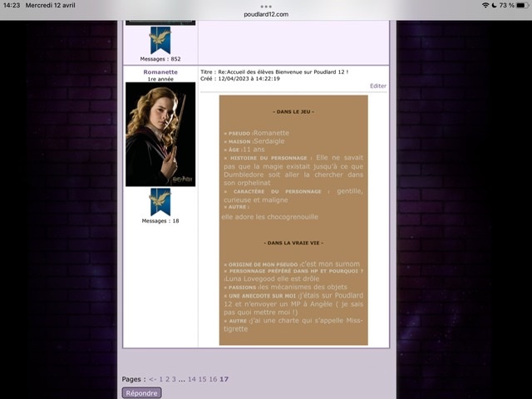
Task: Click the Serdaigle banner under Romanette's avatar
Action: click(160, 202)
